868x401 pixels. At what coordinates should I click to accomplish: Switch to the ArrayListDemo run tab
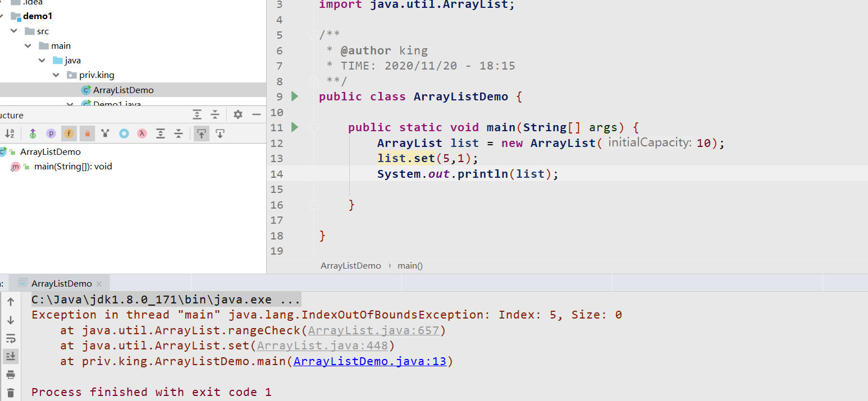click(x=61, y=284)
